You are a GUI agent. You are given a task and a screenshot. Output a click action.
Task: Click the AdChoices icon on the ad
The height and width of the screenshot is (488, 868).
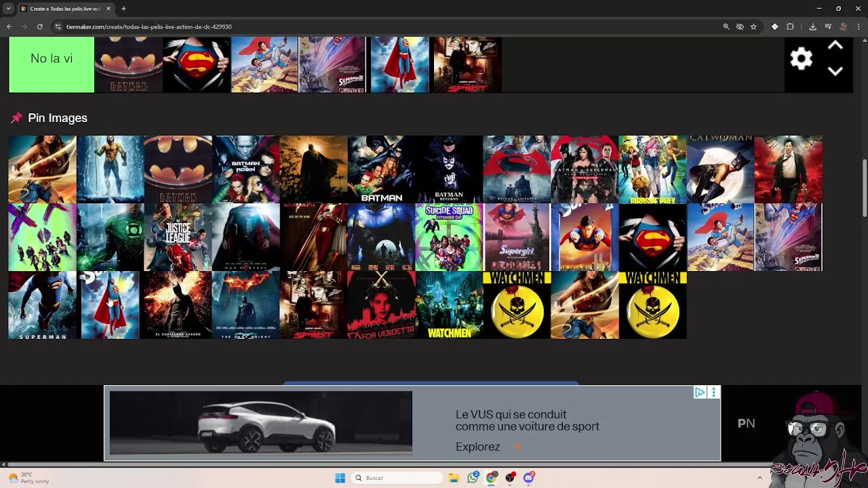700,392
